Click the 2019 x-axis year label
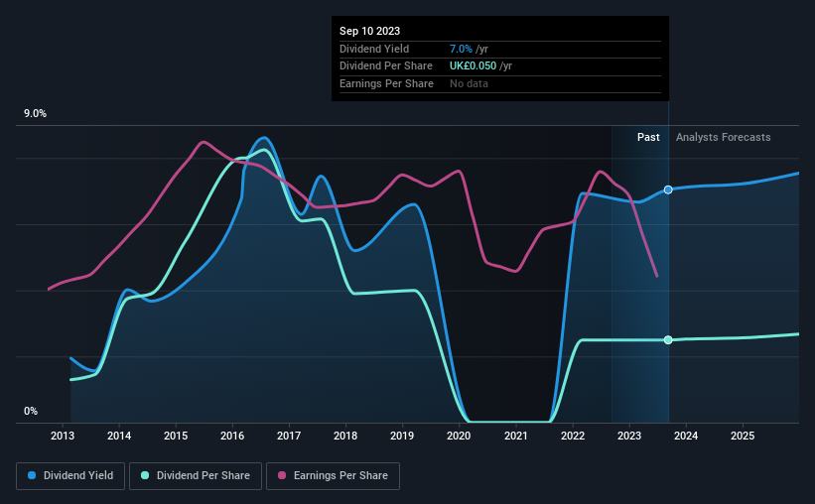The width and height of the screenshot is (815, 504). tap(402, 436)
